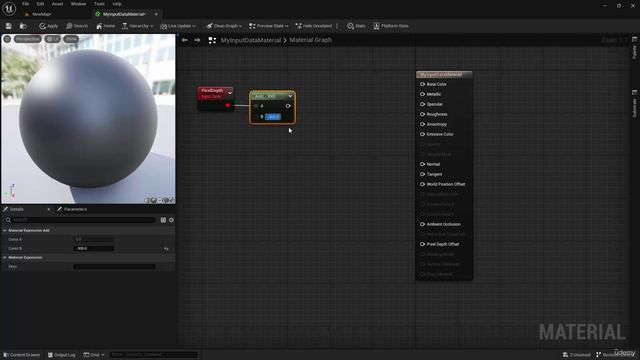Image resolution: width=640 pixels, height=360 pixels.
Task: Toggle Hide Unrelated nodes
Action: [313, 26]
